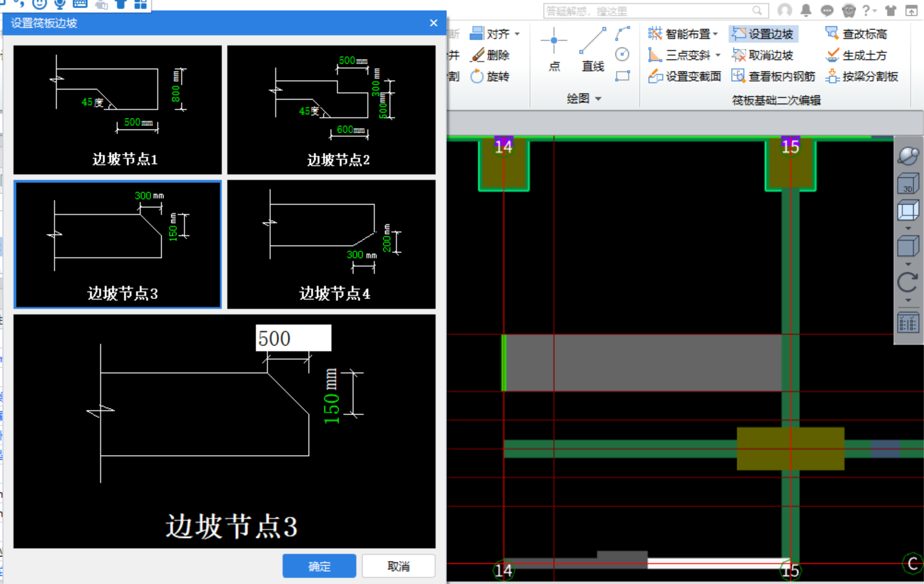Open the user account avatar

785,10
